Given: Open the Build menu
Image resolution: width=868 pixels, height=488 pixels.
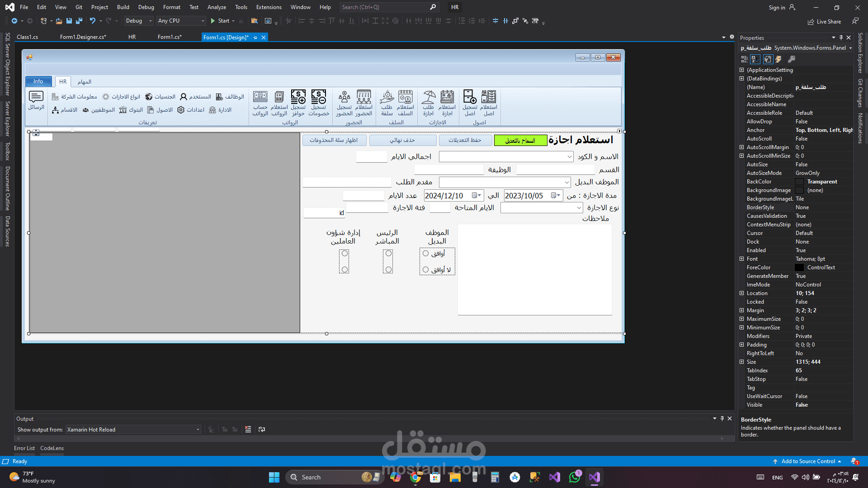Looking at the screenshot, I should point(123,7).
